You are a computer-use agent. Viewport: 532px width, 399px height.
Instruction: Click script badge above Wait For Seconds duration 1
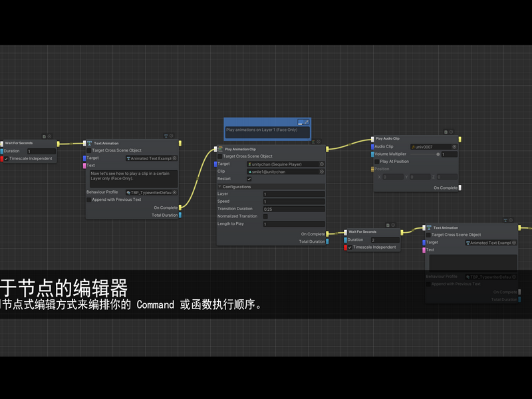pyautogui.click(x=44, y=136)
